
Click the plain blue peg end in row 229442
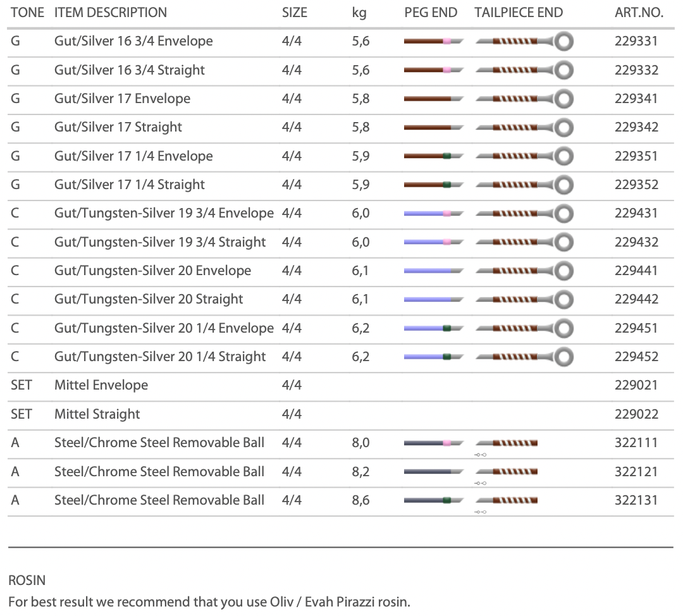pos(433,300)
